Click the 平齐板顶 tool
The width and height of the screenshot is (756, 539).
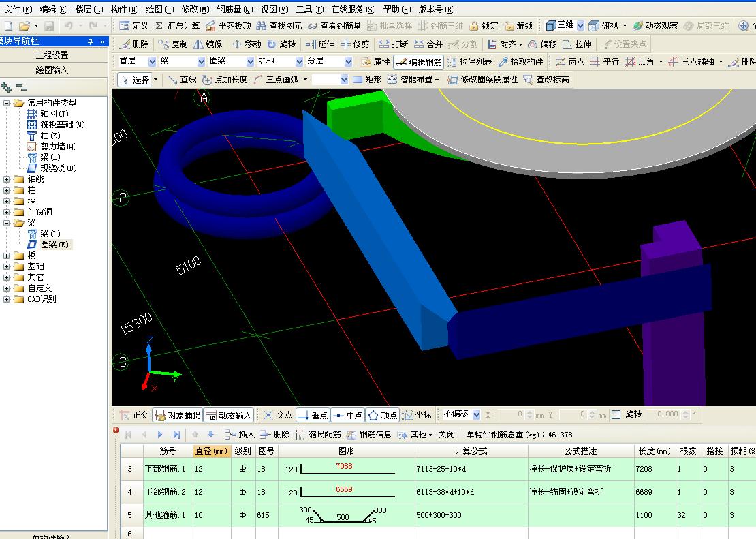[x=228, y=26]
